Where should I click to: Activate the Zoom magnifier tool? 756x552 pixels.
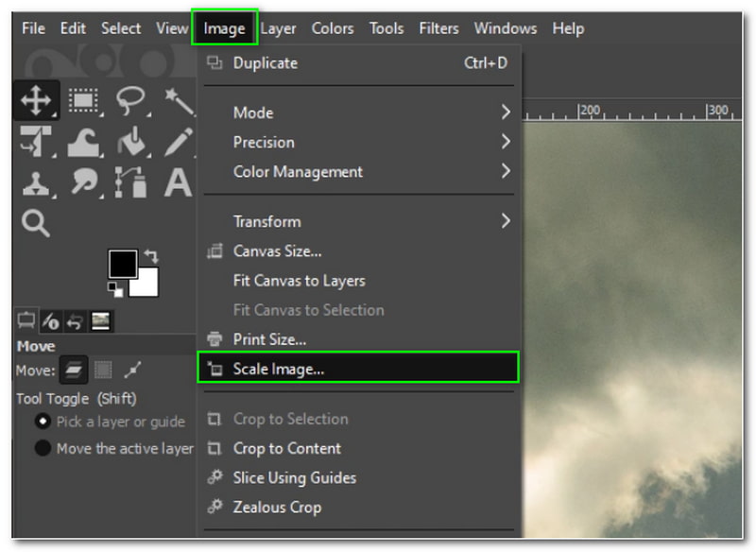point(36,223)
